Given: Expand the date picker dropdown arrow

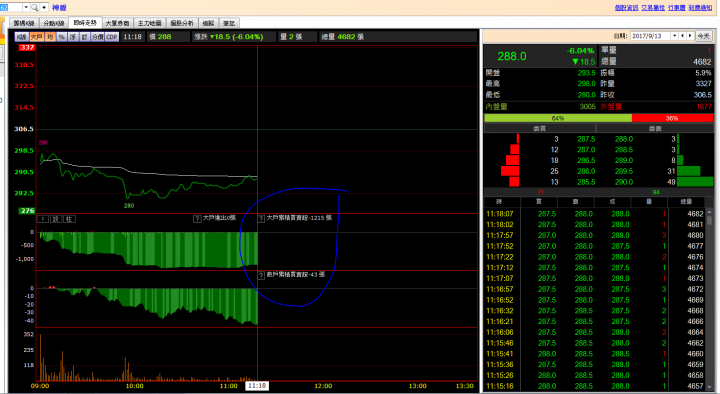Looking at the screenshot, I should (x=675, y=35).
